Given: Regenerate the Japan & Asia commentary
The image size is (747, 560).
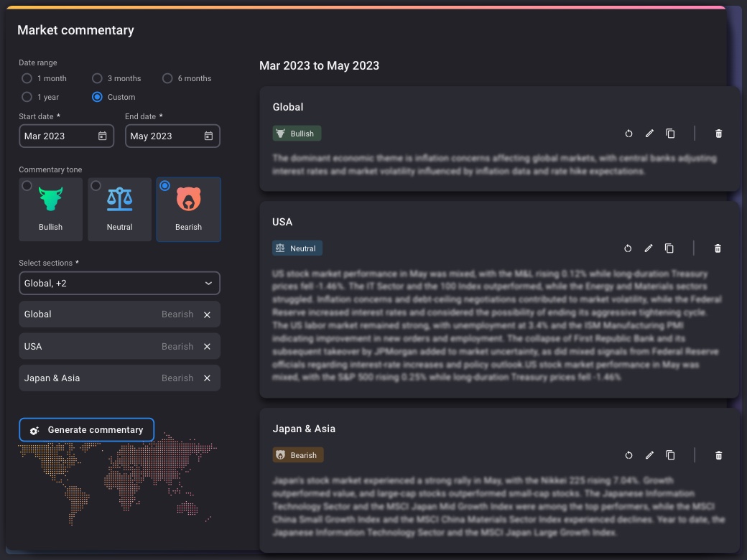Looking at the screenshot, I should tap(628, 455).
